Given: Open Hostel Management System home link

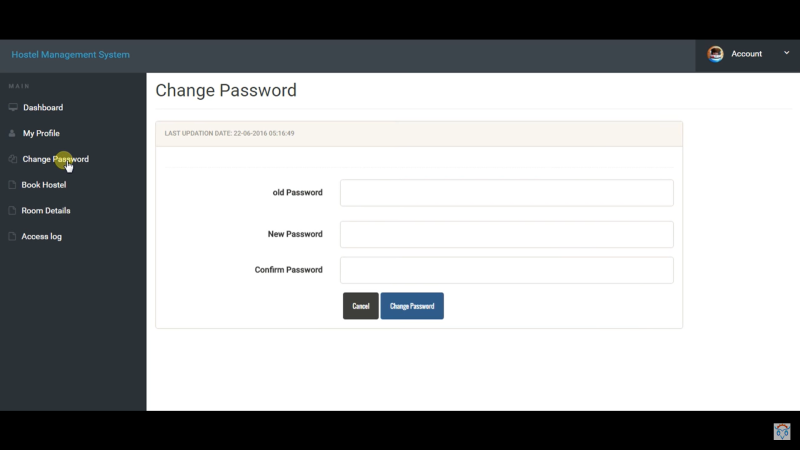Looking at the screenshot, I should pos(70,55).
